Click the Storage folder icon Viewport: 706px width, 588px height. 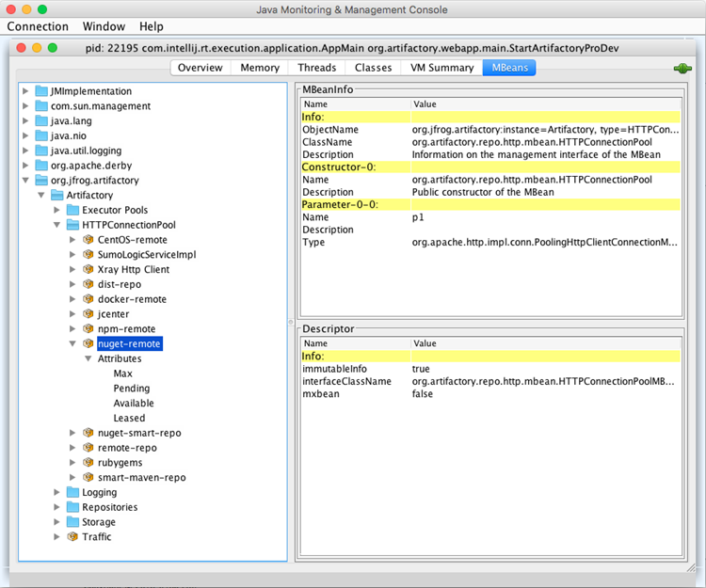[72, 522]
